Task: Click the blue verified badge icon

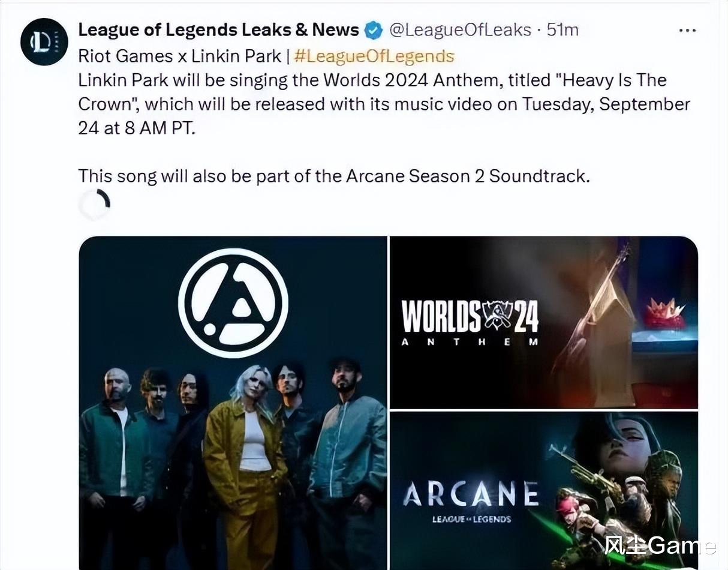Action: pos(374,30)
